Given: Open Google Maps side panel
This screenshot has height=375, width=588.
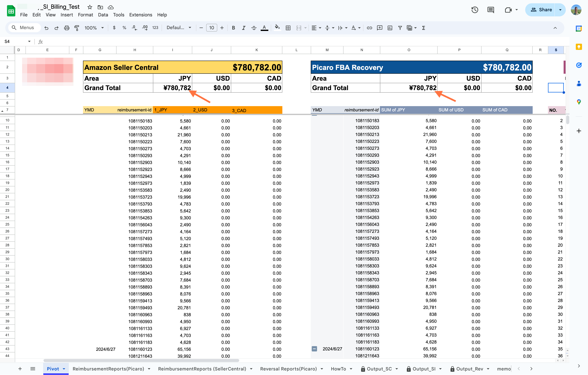Looking at the screenshot, I should pos(579,102).
